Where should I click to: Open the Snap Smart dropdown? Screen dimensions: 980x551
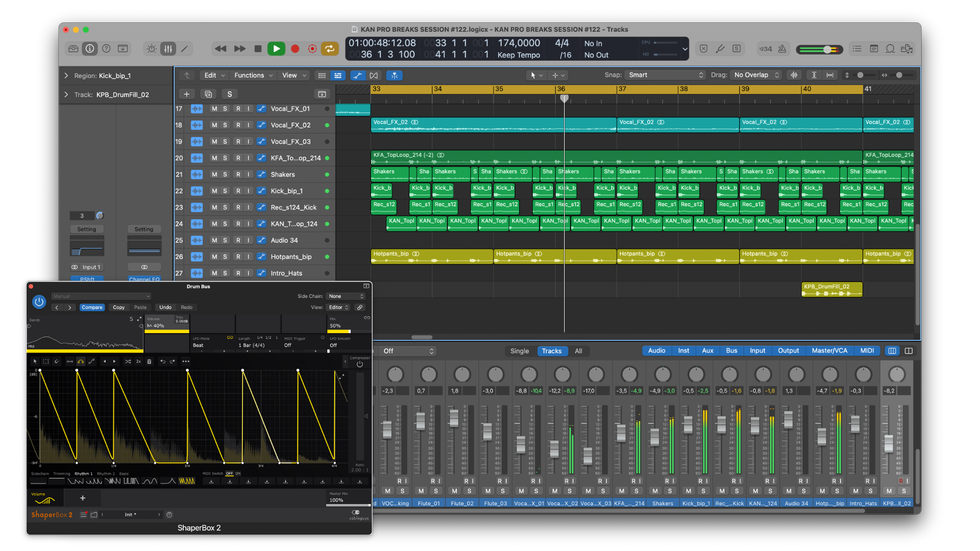pos(666,75)
